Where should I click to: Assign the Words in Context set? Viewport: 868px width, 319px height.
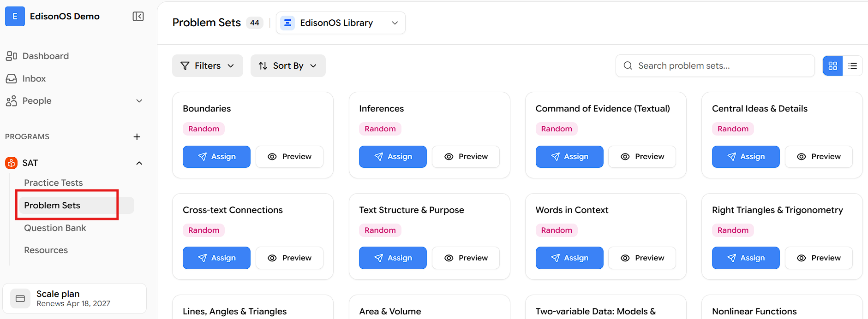(x=569, y=258)
